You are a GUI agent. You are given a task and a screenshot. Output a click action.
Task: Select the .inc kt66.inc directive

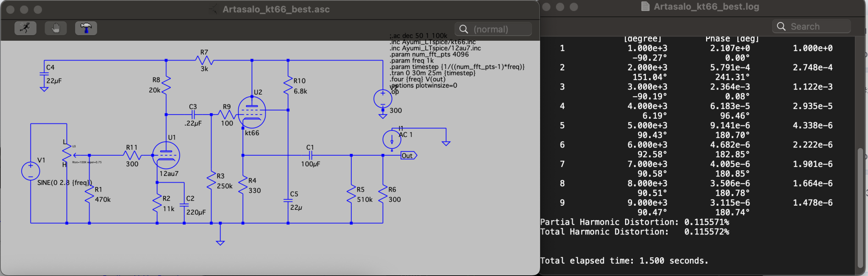[433, 42]
